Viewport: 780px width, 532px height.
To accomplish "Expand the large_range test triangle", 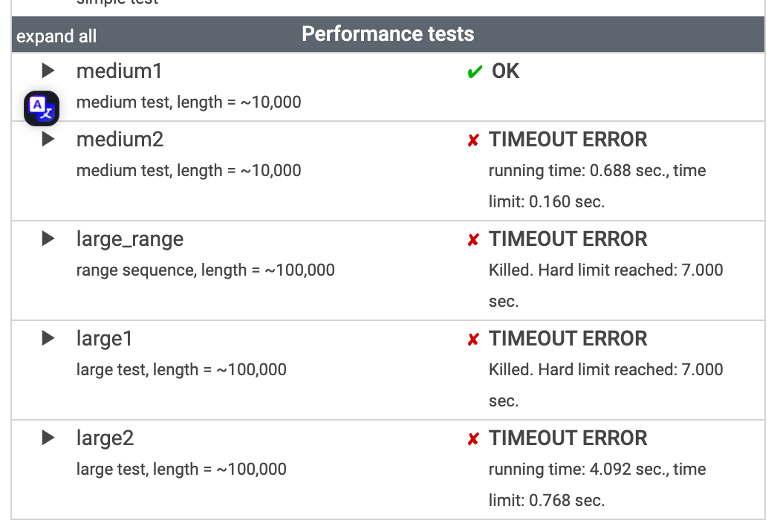I will 48,239.
